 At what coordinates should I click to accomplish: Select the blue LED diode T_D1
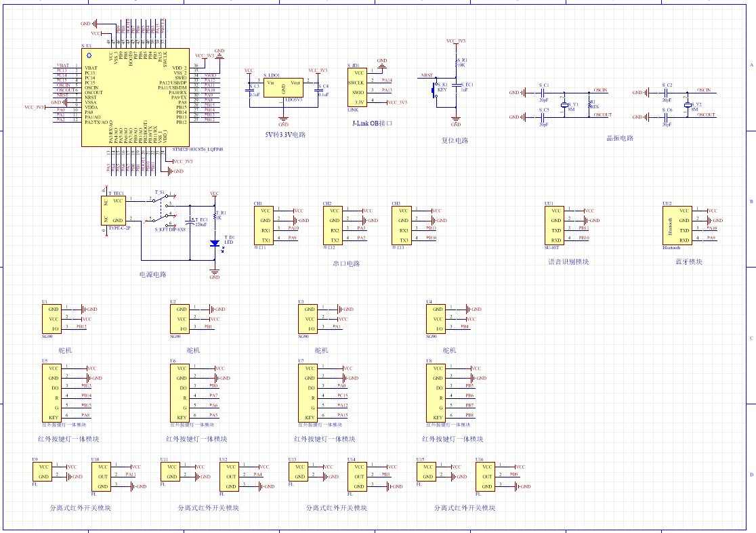215,242
